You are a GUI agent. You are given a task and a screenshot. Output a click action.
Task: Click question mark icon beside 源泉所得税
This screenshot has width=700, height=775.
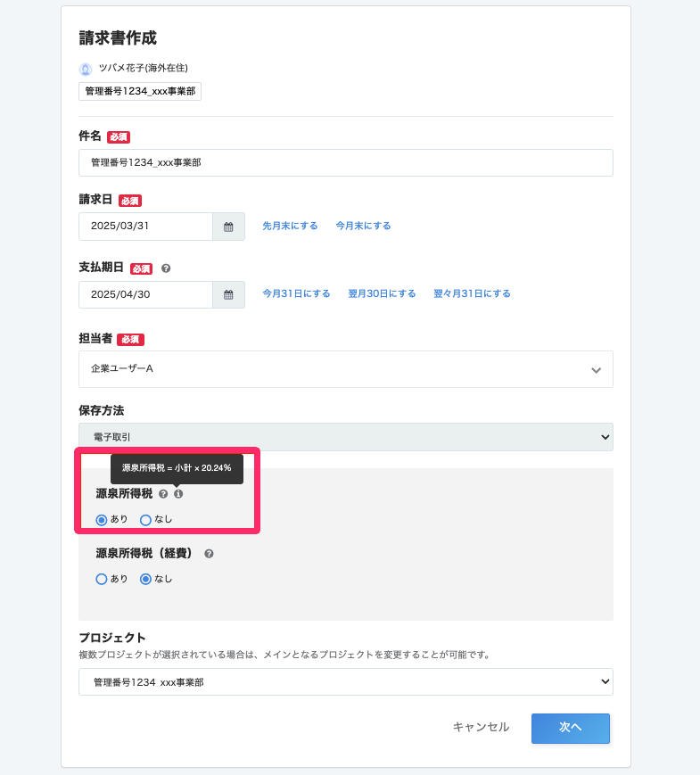pyautogui.click(x=163, y=494)
